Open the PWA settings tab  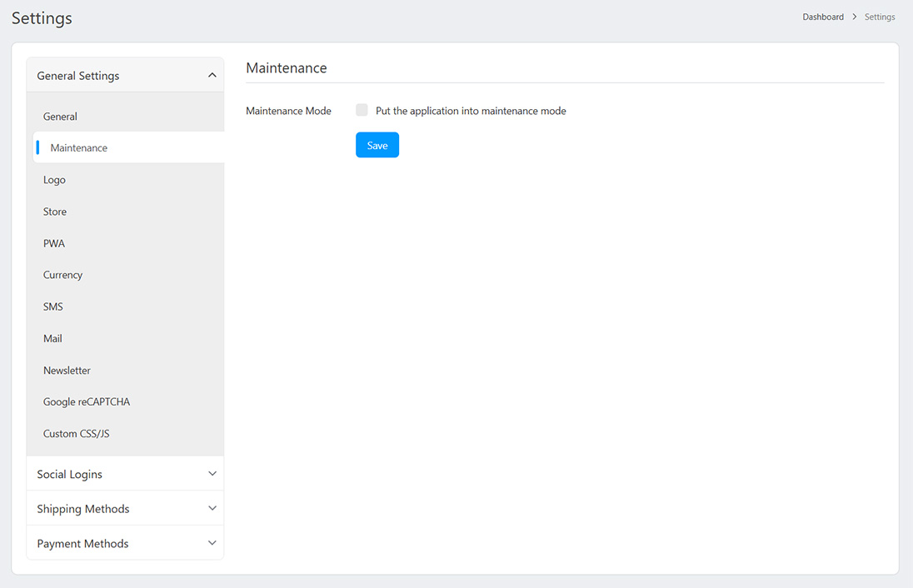tap(54, 243)
